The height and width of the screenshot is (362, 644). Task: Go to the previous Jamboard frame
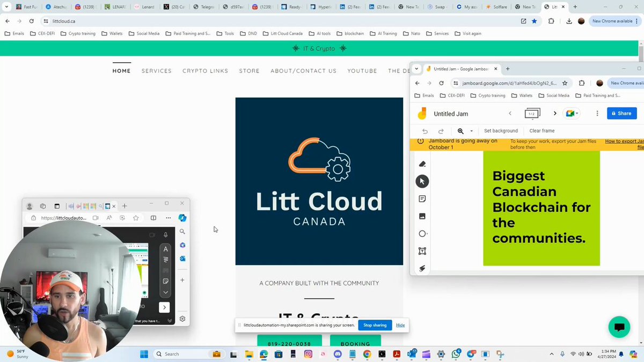tap(510, 114)
